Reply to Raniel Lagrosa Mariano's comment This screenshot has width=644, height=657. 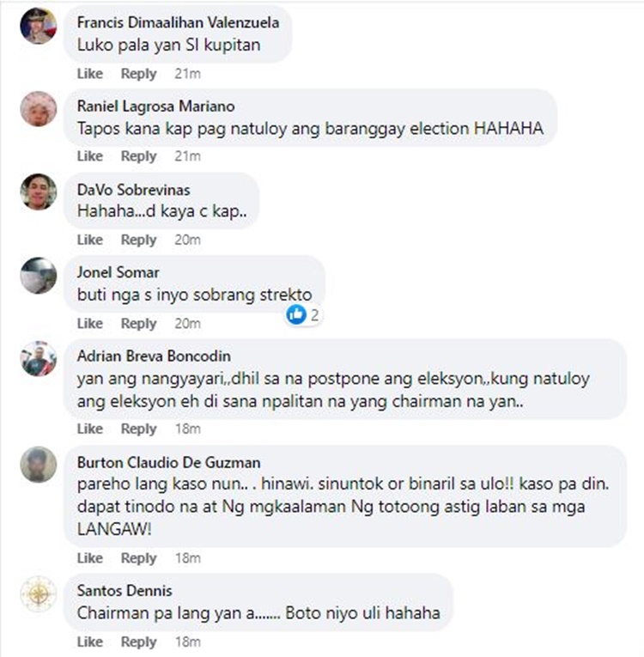139,156
